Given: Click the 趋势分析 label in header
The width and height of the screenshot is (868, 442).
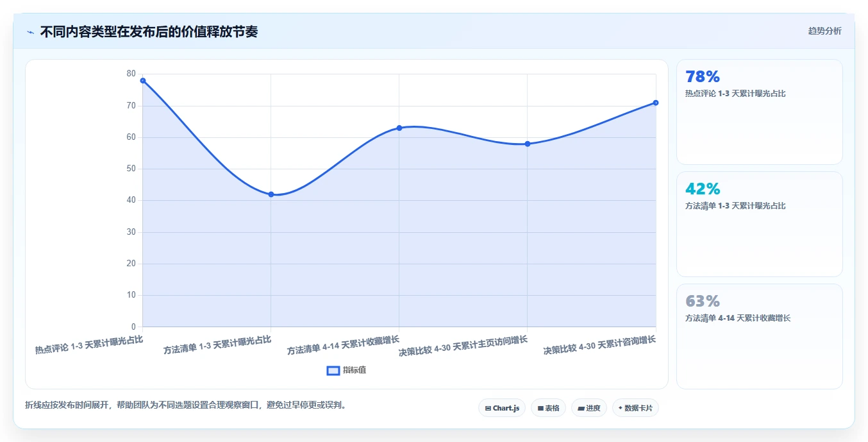Looking at the screenshot, I should pos(824,31).
